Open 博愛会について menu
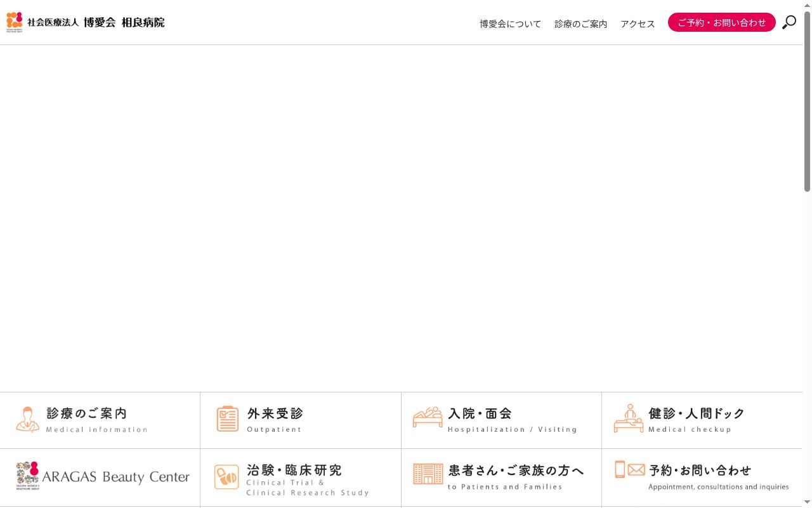The width and height of the screenshot is (812, 508). pyautogui.click(x=510, y=23)
